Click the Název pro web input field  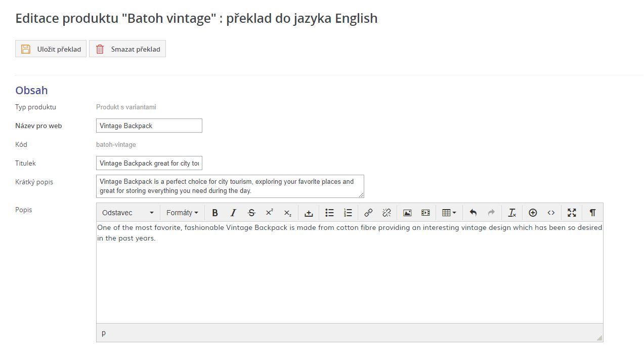(149, 126)
